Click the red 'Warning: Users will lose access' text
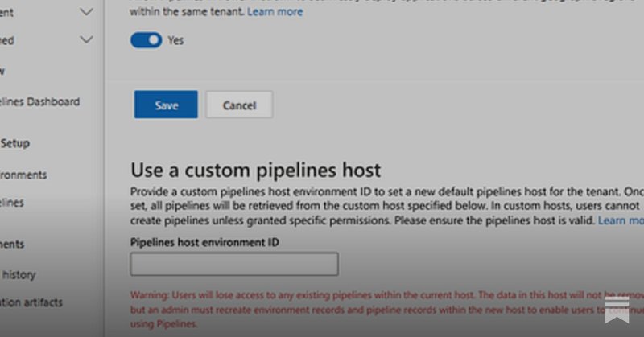 click(x=387, y=310)
